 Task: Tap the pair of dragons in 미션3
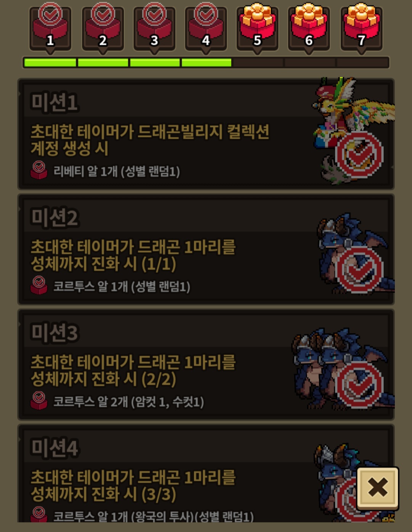[x=343, y=369]
